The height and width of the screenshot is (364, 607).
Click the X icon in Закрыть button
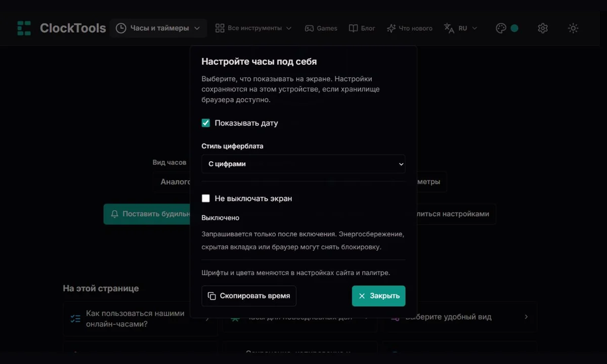pos(362,296)
